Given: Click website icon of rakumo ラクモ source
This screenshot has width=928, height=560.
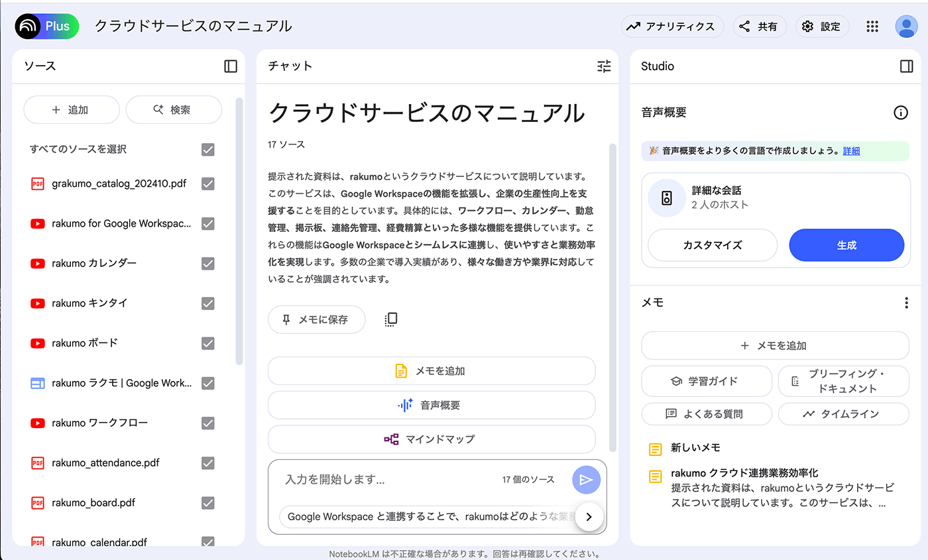Looking at the screenshot, I should (x=38, y=383).
